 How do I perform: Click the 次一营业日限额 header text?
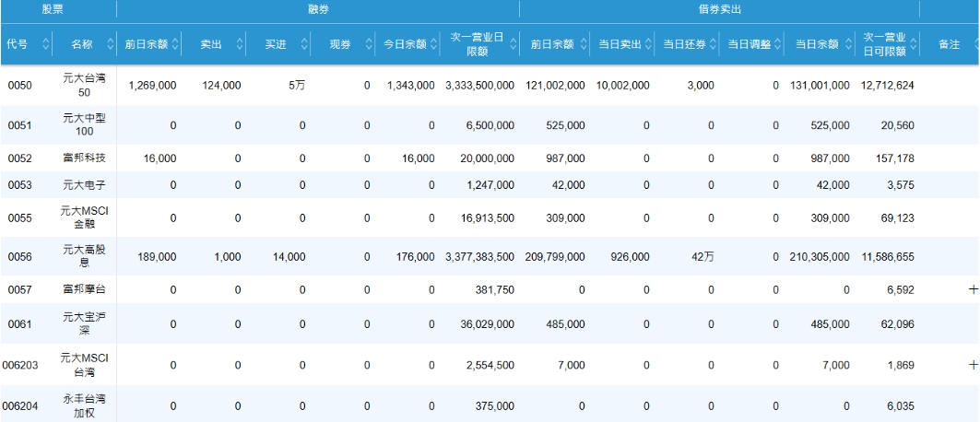tap(477, 44)
